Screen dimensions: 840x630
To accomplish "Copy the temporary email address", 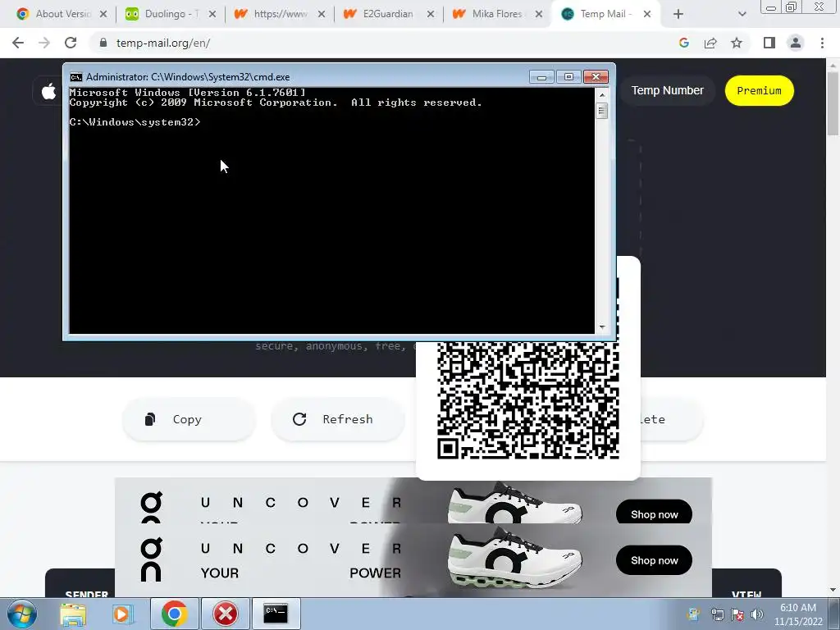I will (189, 419).
